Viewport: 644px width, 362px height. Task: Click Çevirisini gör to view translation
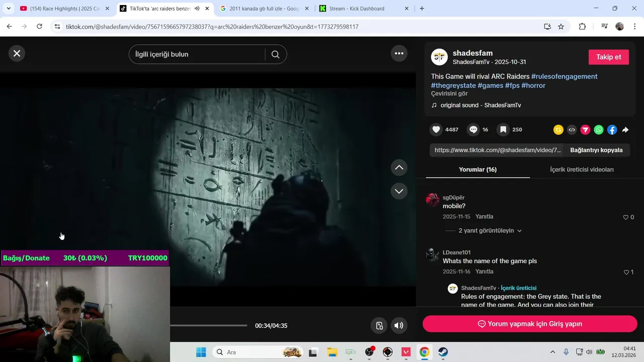[x=449, y=94]
